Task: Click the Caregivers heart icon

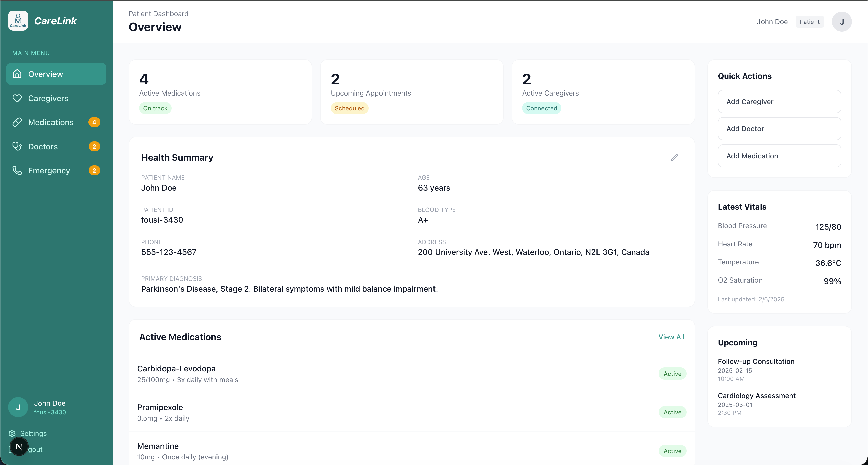Action: 17,98
